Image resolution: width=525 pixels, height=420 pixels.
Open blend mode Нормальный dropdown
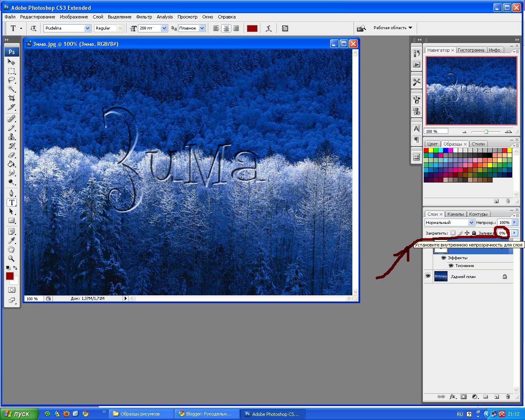pos(471,222)
